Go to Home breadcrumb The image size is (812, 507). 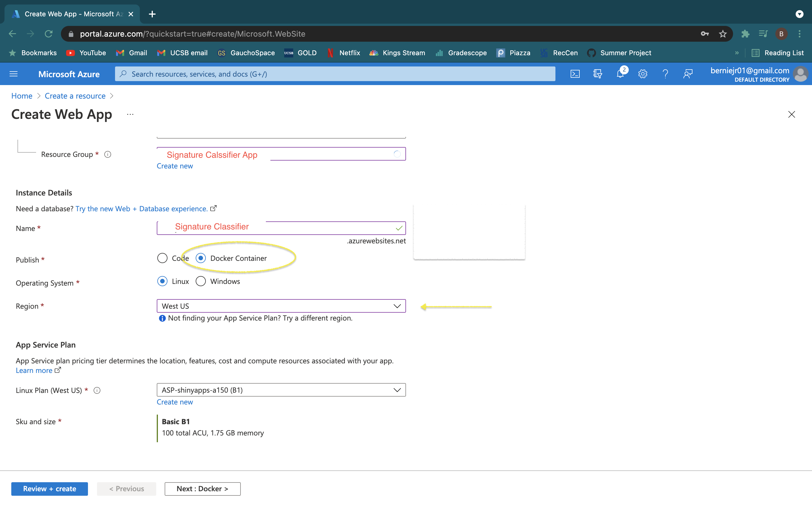click(x=22, y=96)
